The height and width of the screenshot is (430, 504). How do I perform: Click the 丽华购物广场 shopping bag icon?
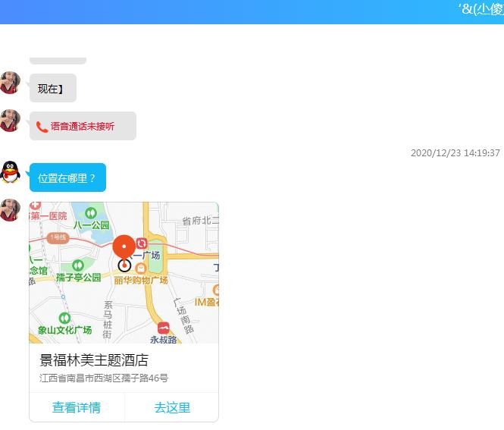click(x=141, y=268)
